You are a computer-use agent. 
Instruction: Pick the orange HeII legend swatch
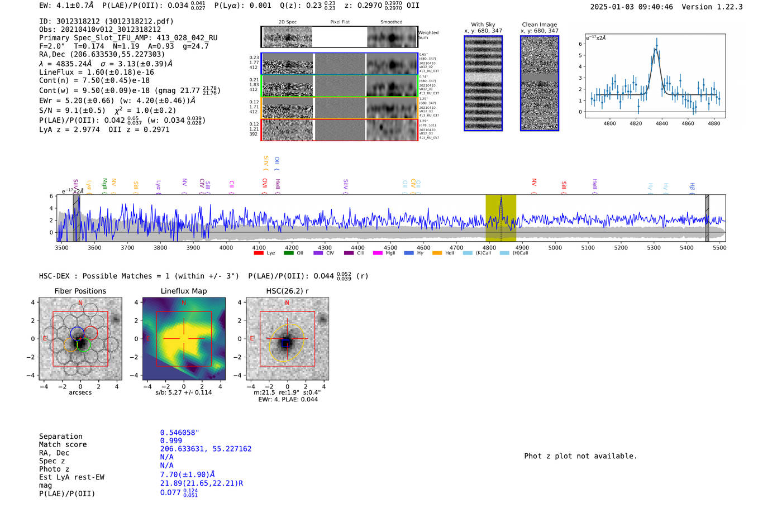[437, 253]
